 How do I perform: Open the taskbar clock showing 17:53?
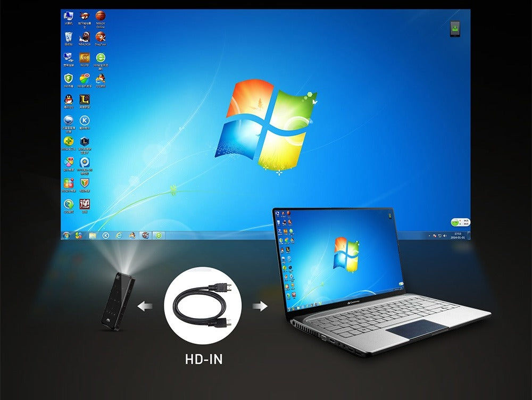[x=458, y=236]
